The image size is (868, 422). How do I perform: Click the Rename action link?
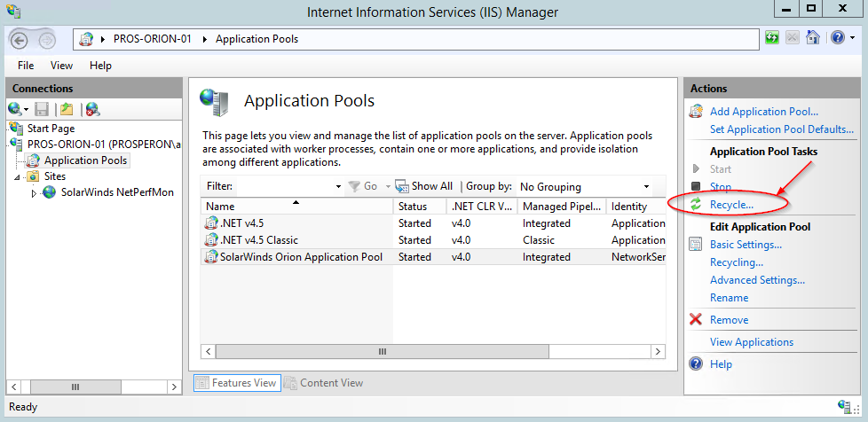[x=729, y=298]
